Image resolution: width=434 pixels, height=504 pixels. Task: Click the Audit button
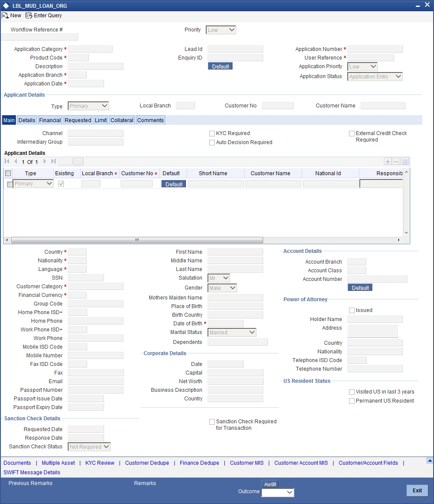[270, 484]
